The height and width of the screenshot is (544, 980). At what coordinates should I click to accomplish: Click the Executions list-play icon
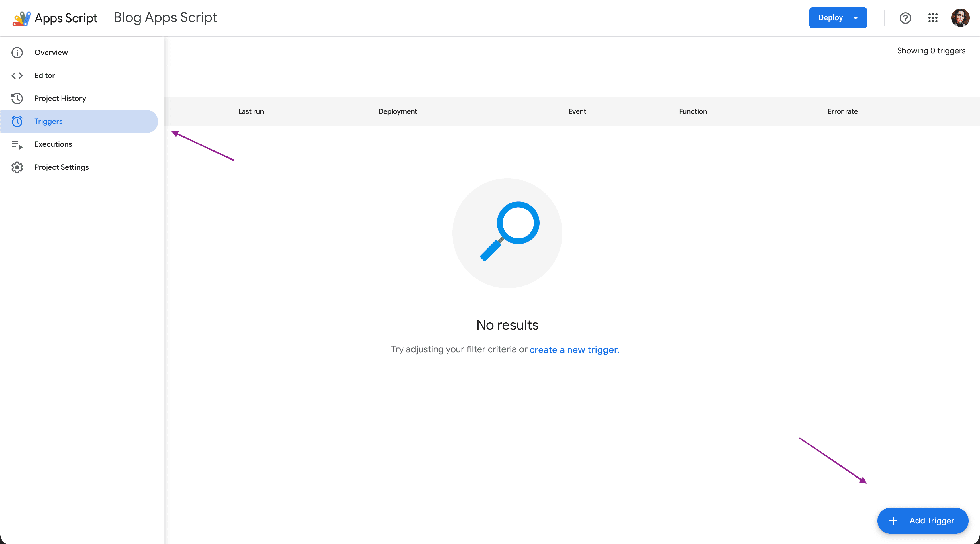tap(17, 144)
